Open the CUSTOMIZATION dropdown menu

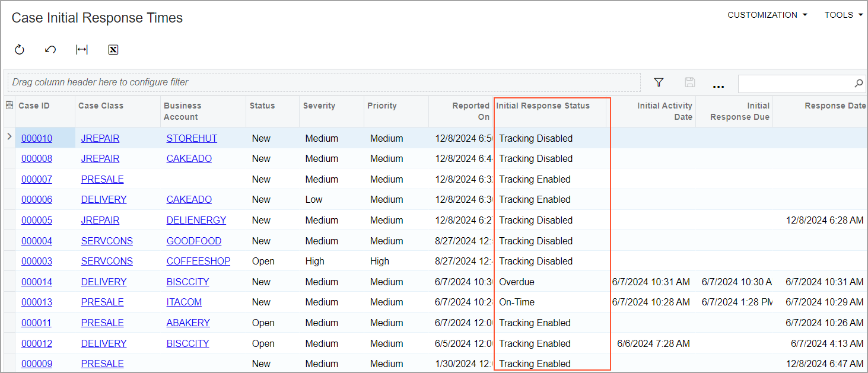(x=767, y=15)
